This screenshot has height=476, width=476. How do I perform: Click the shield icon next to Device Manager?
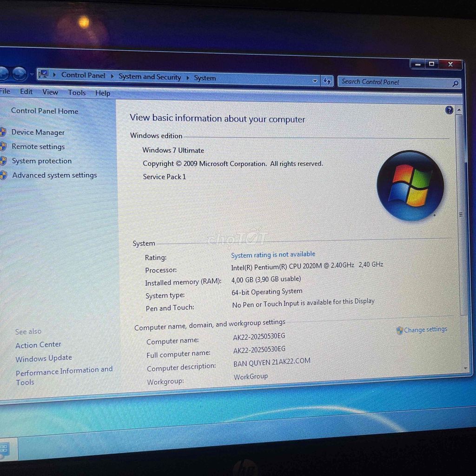[x=3, y=132]
